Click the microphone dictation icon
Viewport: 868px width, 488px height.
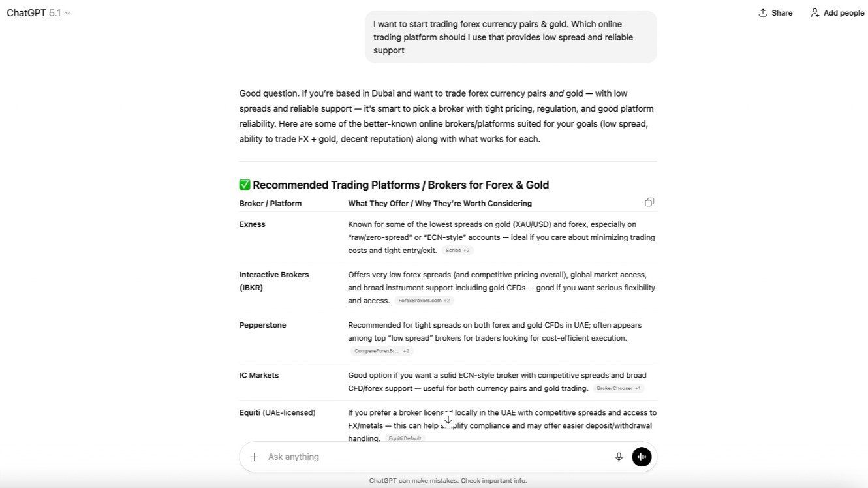(619, 457)
